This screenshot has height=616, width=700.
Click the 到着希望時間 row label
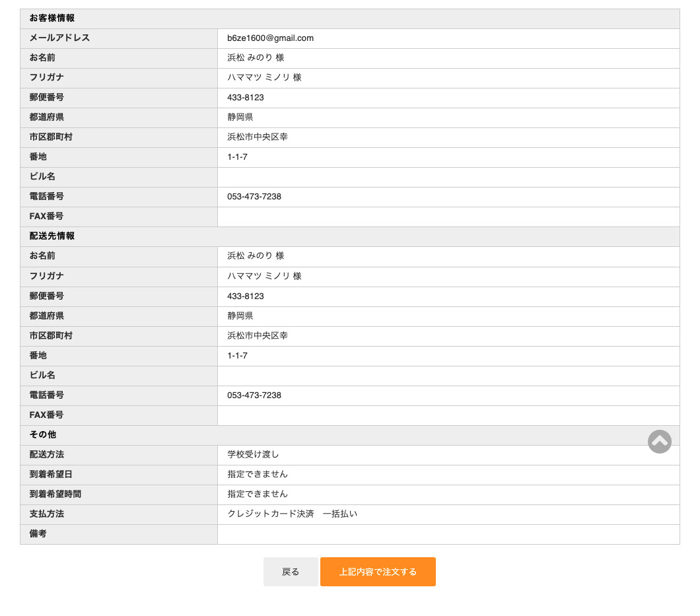55,495
